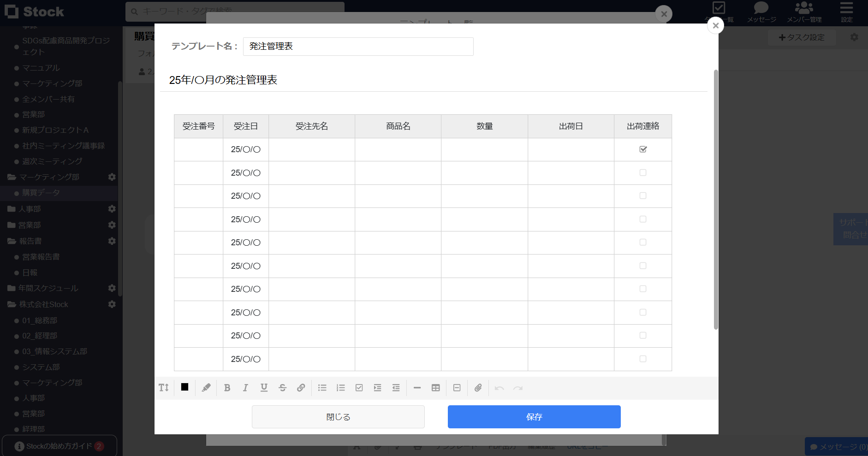Viewport: 868px width, 456px height.
Task: Expand the 報告書 folder
Action: point(30,241)
